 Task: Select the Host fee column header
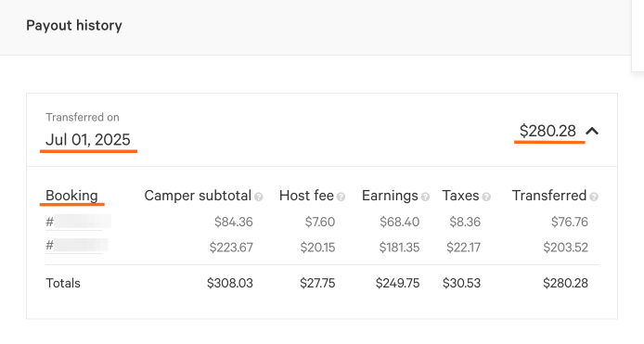pyautogui.click(x=306, y=196)
